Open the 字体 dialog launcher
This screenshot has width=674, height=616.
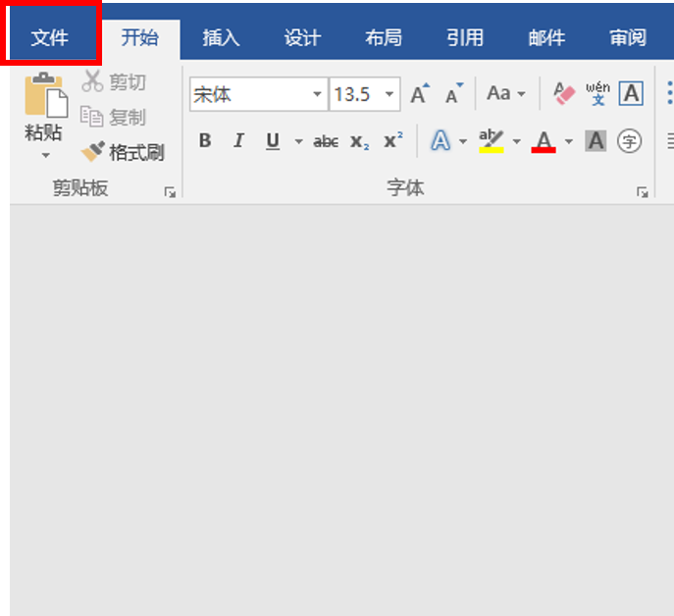tap(643, 192)
